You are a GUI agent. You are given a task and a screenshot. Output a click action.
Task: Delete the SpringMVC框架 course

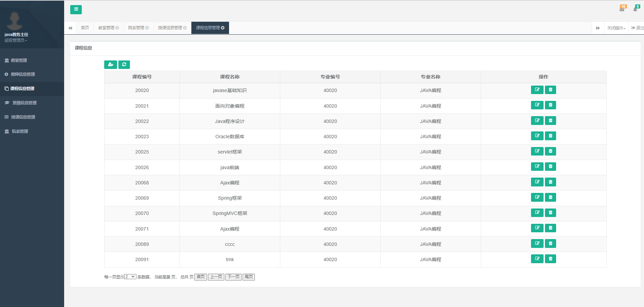550,213
